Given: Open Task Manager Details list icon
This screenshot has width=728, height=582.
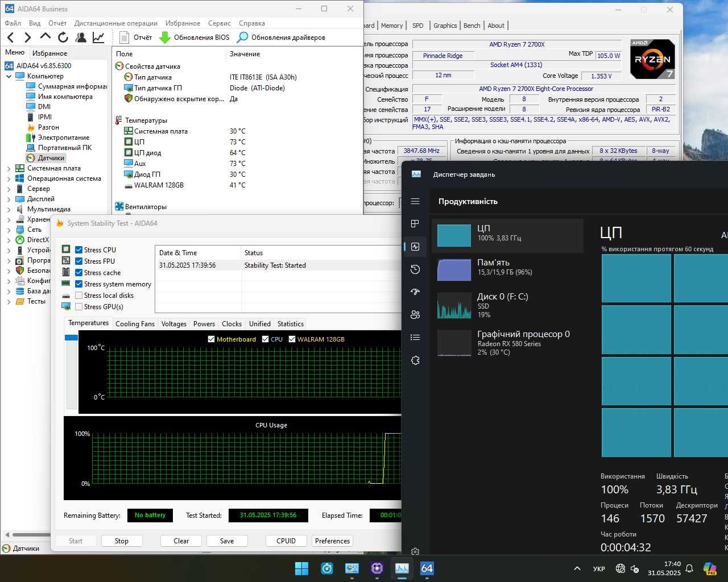Looking at the screenshot, I should [415, 338].
